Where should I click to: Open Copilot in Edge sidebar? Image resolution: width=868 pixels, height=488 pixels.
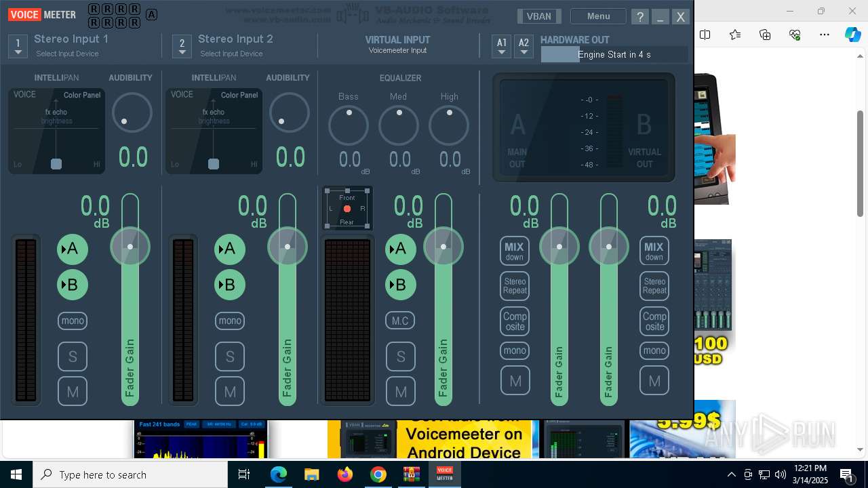pos(853,35)
